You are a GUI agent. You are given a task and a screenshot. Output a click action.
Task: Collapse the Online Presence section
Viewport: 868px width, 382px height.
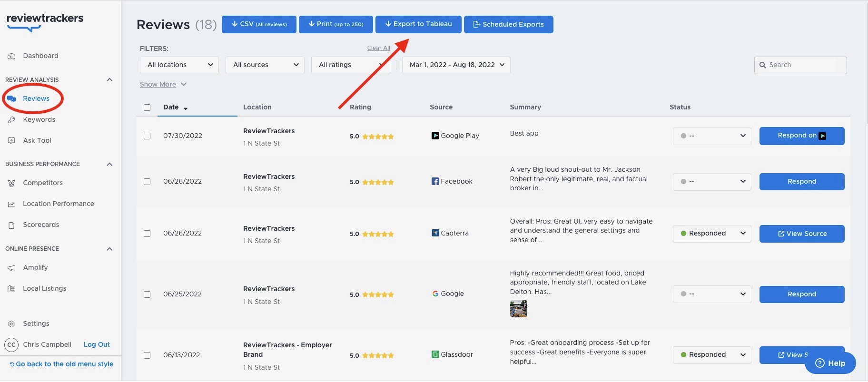click(109, 249)
